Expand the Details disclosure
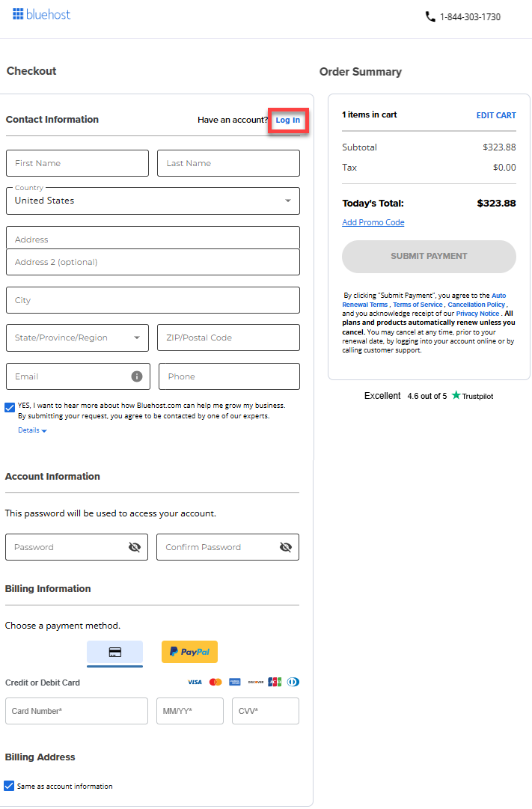The width and height of the screenshot is (532, 809). (32, 430)
